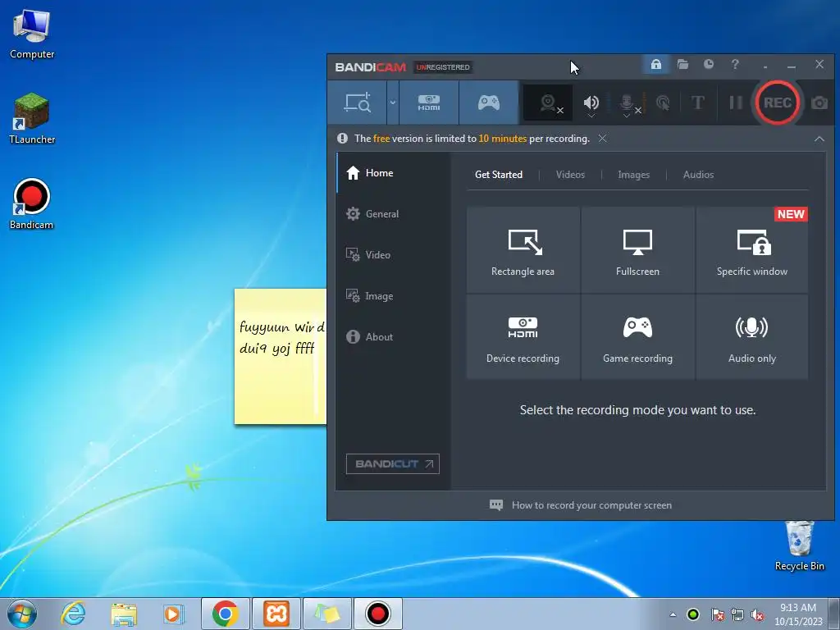This screenshot has height=630, width=840.
Task: Switch to XAMPP in taskbar
Action: [x=276, y=614]
